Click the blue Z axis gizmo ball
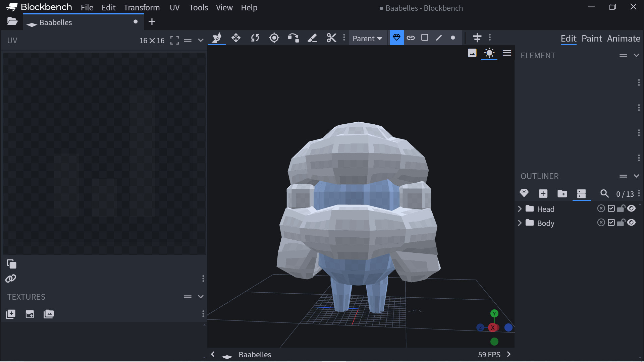This screenshot has height=362, width=644. (480, 327)
